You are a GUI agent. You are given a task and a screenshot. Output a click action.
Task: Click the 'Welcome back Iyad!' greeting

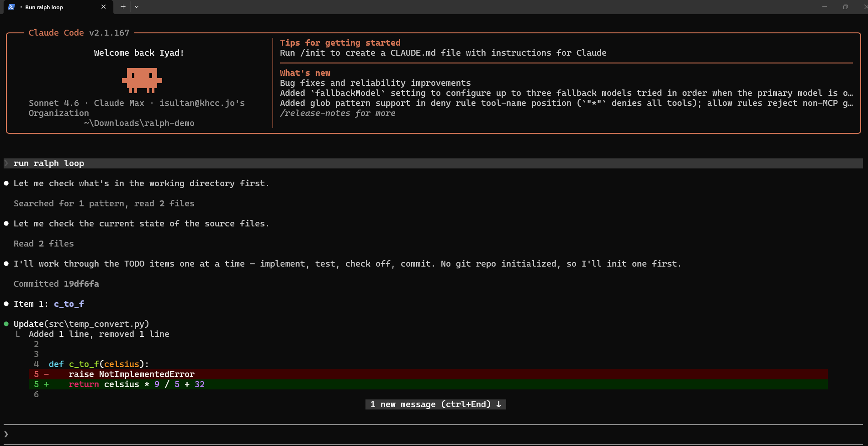point(139,53)
